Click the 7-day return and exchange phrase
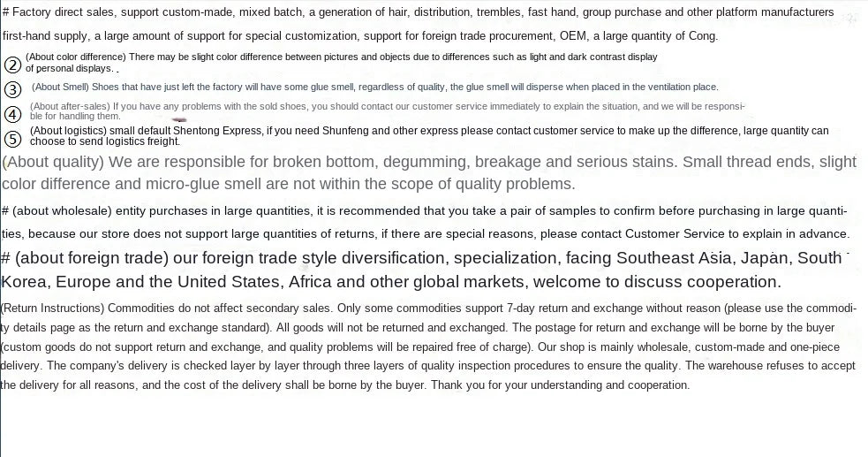Viewport: 868px width, 457px height. pyautogui.click(x=575, y=308)
